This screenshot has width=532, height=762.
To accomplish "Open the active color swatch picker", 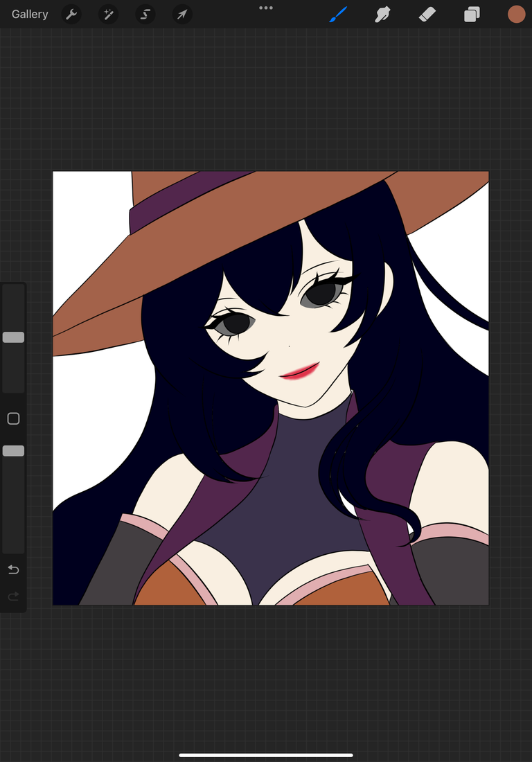I will point(517,14).
